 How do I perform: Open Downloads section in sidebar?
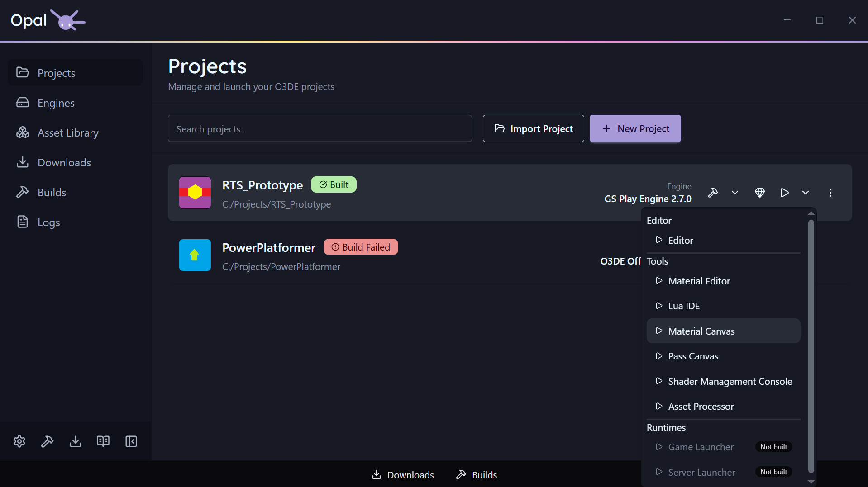[76, 162]
